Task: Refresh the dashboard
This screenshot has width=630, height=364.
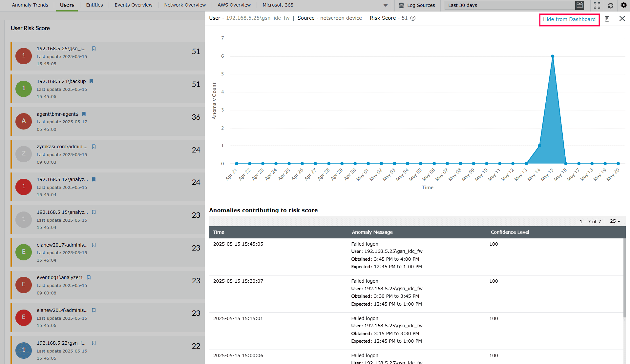Action: point(611,5)
